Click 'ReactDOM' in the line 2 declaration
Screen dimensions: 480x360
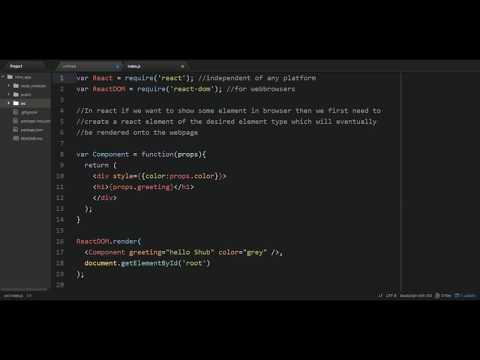click(109, 89)
